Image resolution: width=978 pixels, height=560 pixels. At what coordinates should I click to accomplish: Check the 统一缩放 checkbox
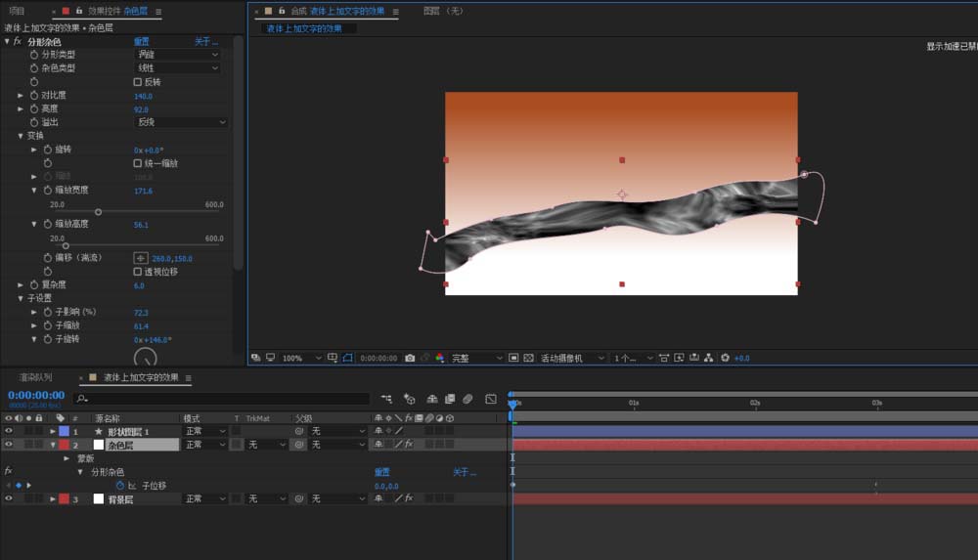point(137,163)
